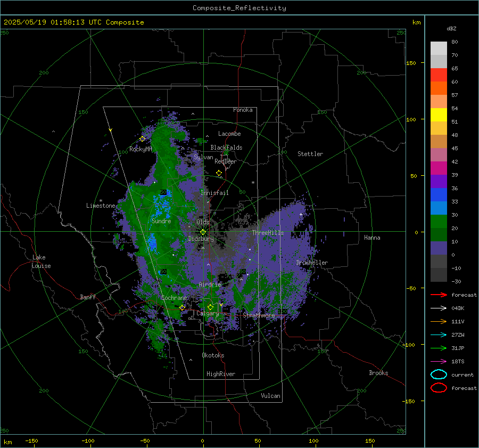Click yellow diamond marker above Calgary label

[x=210, y=307]
